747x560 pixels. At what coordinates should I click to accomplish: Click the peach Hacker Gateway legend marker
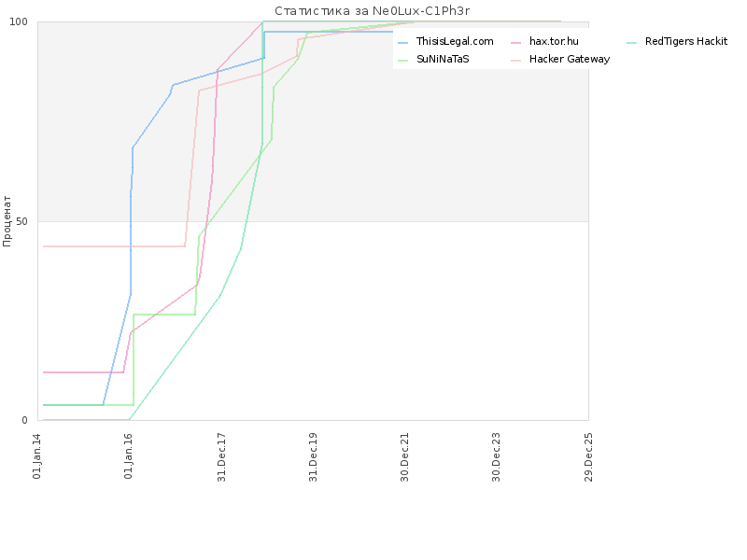[x=516, y=61]
